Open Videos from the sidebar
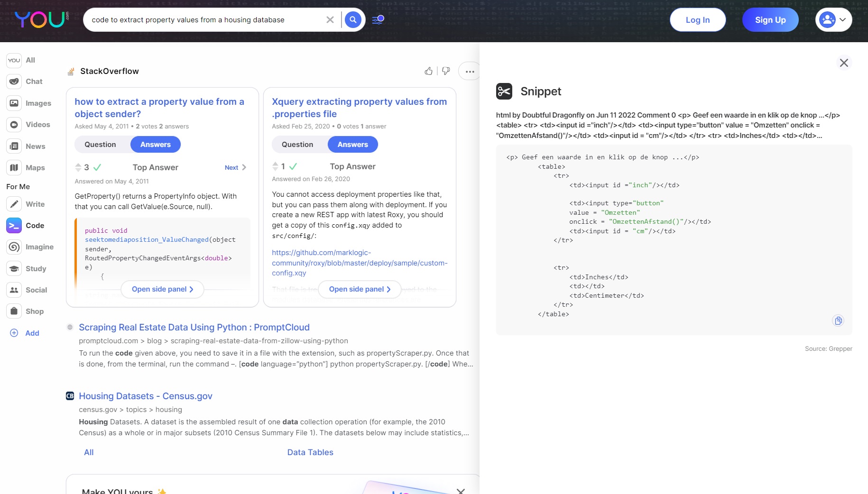 [14, 125]
